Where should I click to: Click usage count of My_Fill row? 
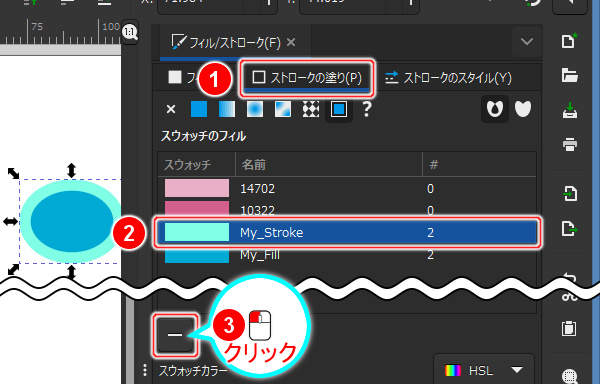[x=430, y=255]
